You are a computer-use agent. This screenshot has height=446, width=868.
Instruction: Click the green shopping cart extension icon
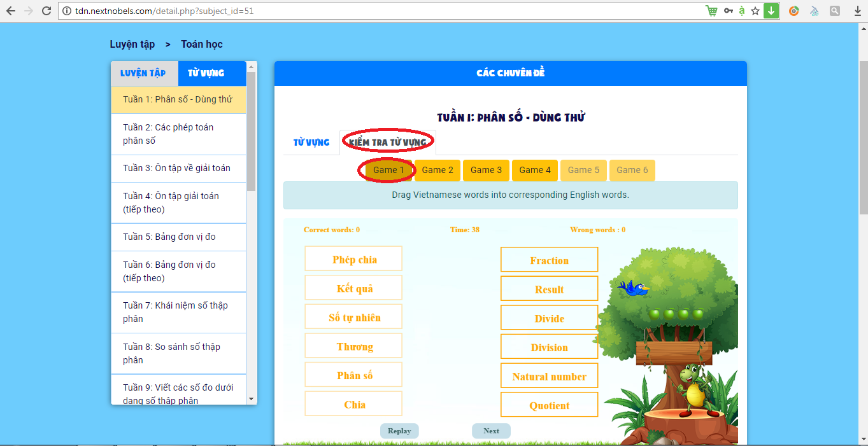pos(711,11)
